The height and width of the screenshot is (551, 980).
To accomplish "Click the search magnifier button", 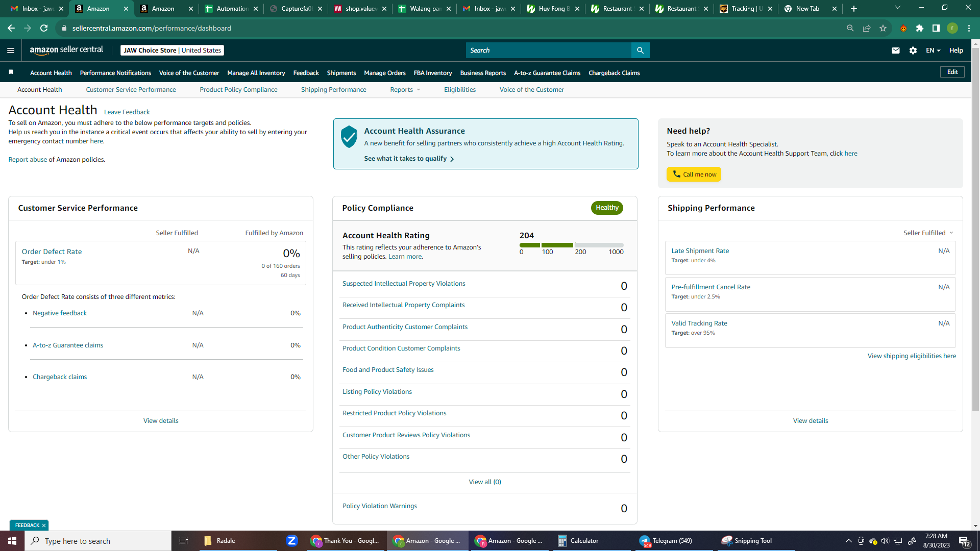I will 640,50.
